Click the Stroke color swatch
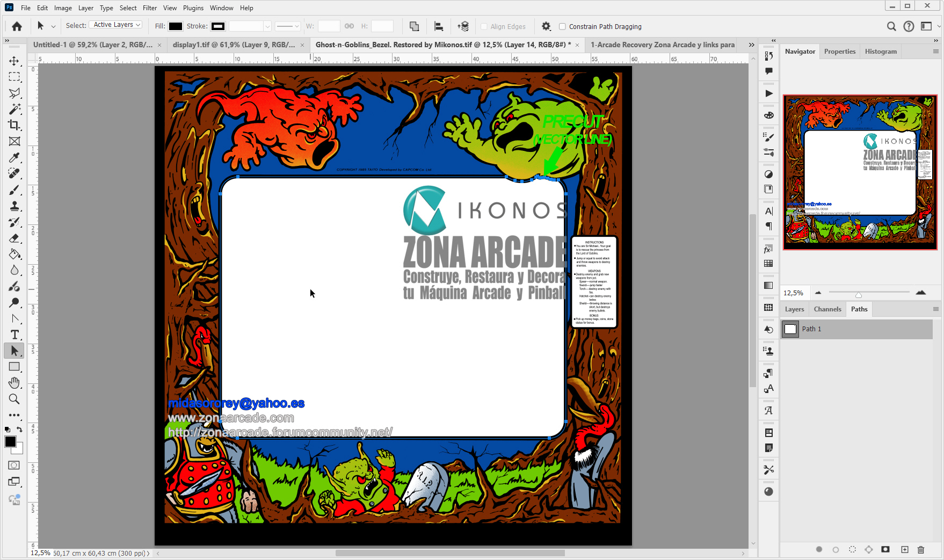Image resolution: width=944 pixels, height=560 pixels. point(218,26)
